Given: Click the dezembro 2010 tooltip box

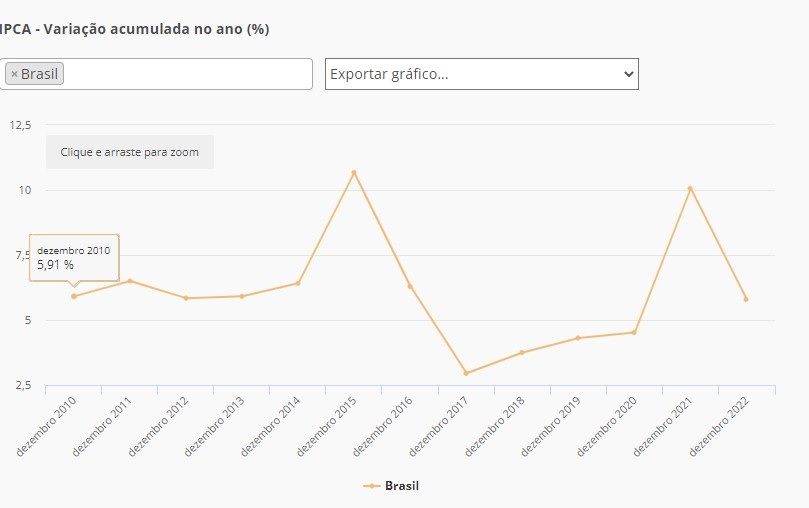Looking at the screenshot, I should click(74, 257).
